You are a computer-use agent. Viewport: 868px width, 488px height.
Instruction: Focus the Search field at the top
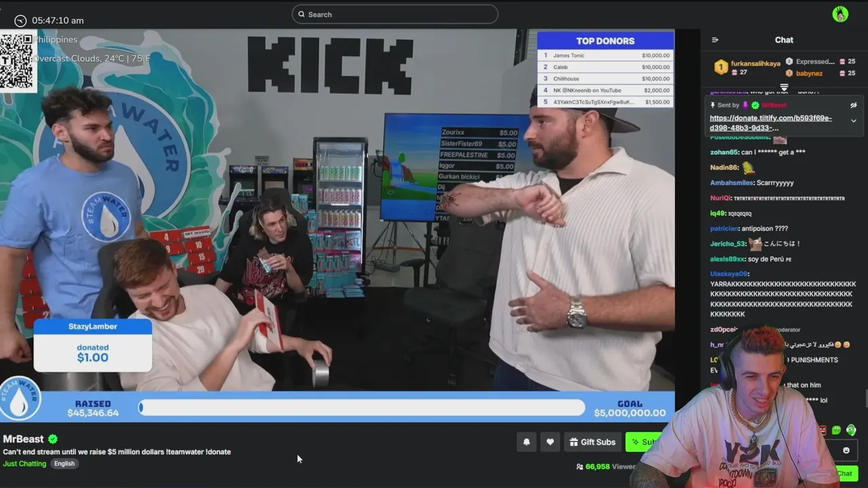[395, 14]
